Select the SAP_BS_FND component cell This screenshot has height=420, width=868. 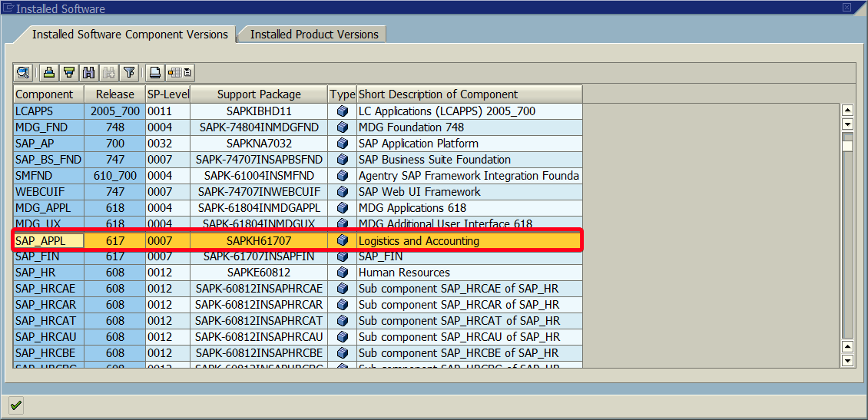48,160
